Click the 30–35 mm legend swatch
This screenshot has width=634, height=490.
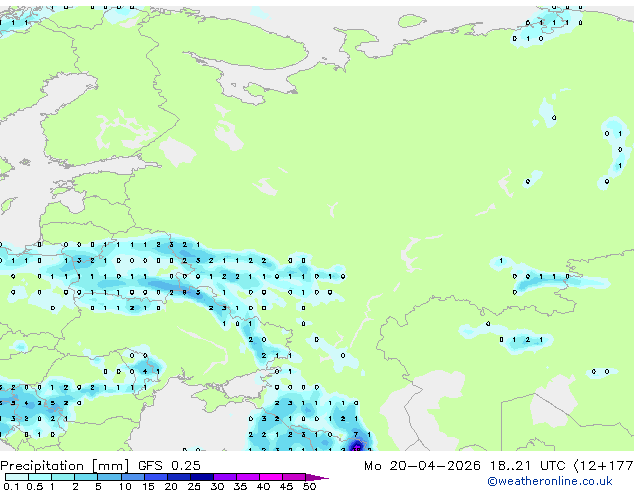pos(224,477)
